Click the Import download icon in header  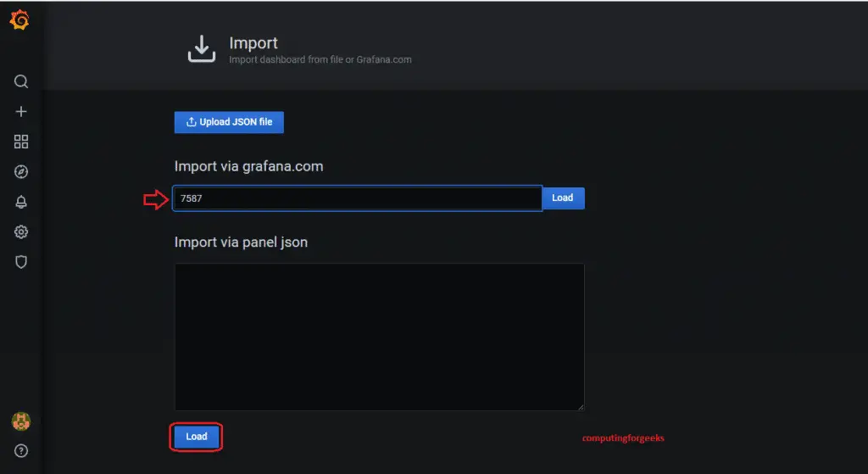(202, 48)
